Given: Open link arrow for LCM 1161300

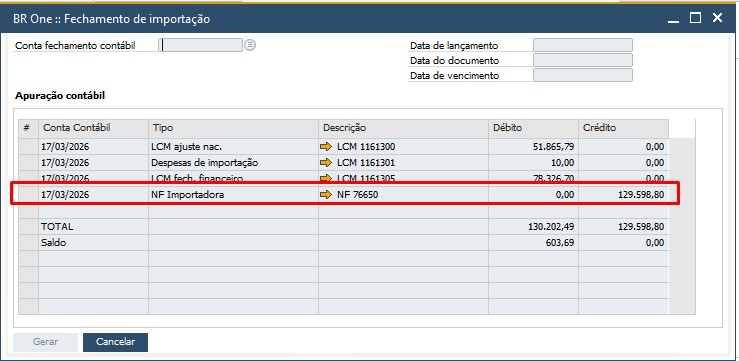Looking at the screenshot, I should pyautogui.click(x=326, y=147).
